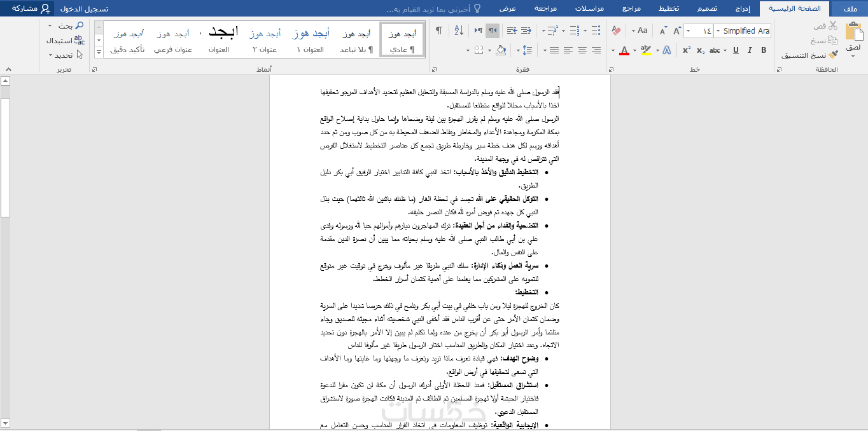Click the Borders grid icon
Viewport: 868px width, 431px height.
click(x=479, y=50)
